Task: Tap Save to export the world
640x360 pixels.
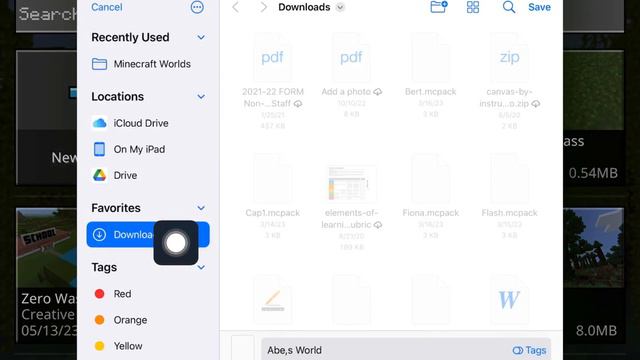Action: coord(539,7)
